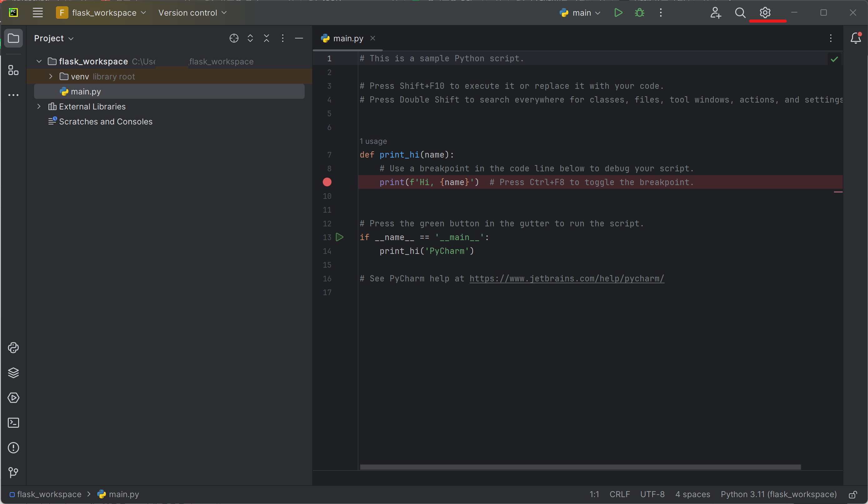Click the Python 3.11 interpreter in status bar
This screenshot has height=504, width=868.
point(778,494)
